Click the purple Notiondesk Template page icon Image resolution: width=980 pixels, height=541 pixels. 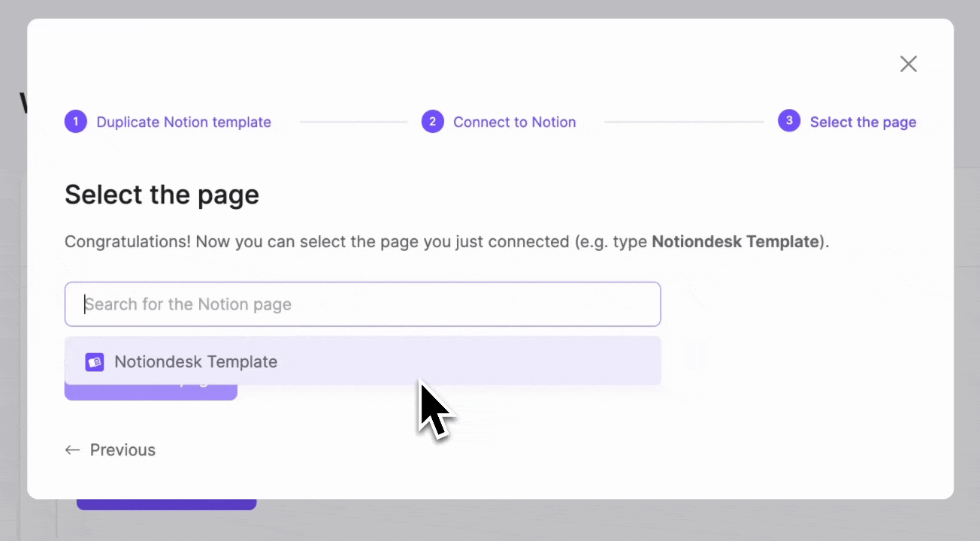click(x=94, y=362)
